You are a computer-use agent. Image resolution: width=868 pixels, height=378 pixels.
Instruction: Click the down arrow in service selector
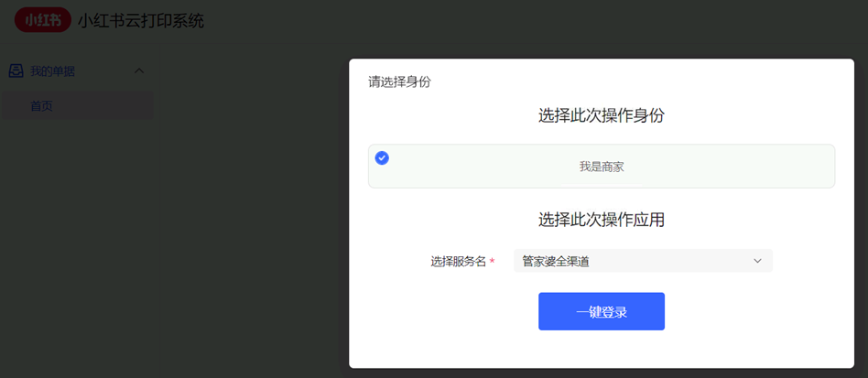pyautogui.click(x=758, y=261)
